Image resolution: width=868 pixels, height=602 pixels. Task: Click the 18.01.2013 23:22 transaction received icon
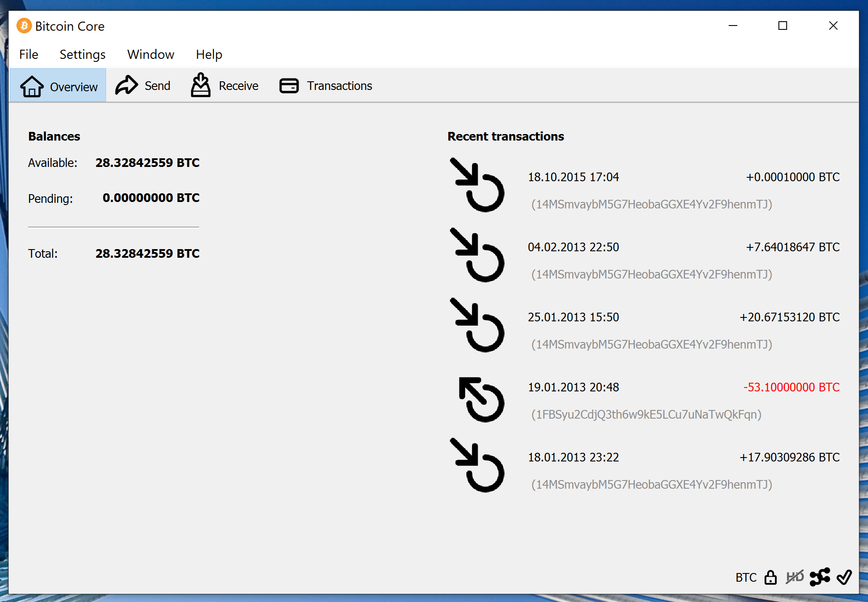coord(478,465)
